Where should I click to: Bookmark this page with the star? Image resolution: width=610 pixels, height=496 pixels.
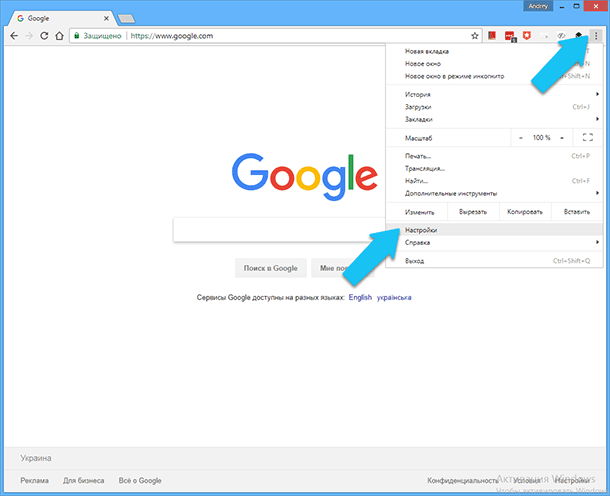[475, 36]
